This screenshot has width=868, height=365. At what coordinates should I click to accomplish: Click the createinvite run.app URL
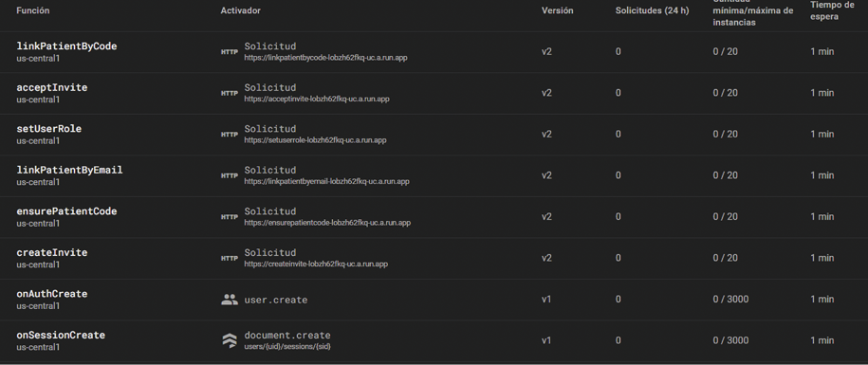316,265
